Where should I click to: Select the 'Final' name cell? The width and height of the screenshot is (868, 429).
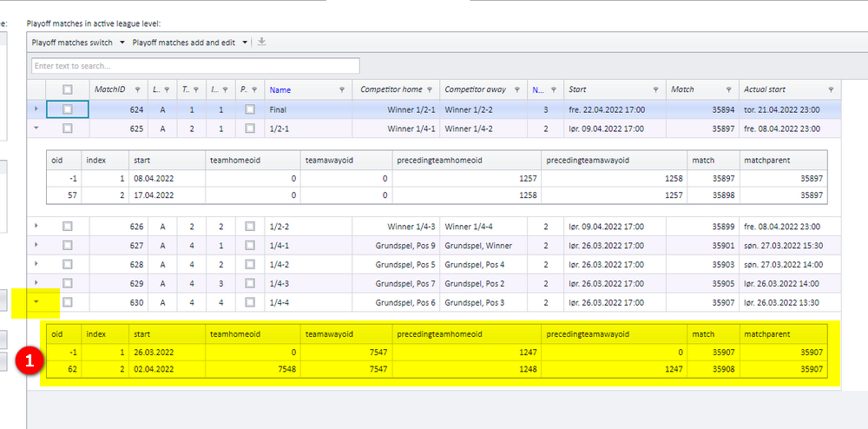point(308,109)
